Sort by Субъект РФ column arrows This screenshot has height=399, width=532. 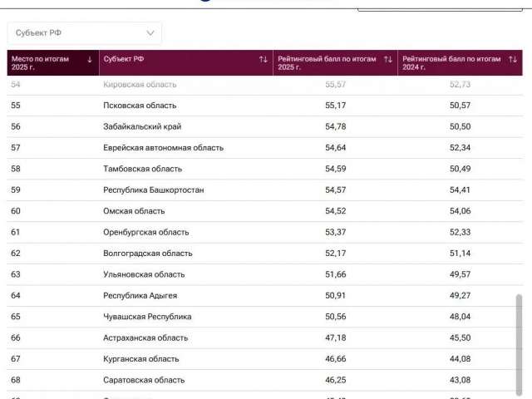pos(264,60)
